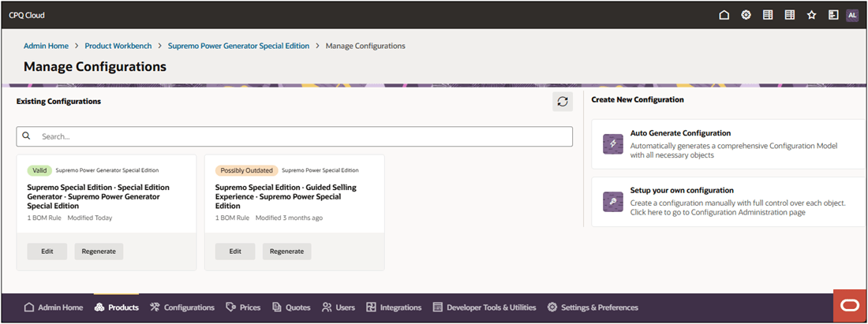868x324 pixels.
Task: Open the Integrations tab label
Action: point(401,307)
